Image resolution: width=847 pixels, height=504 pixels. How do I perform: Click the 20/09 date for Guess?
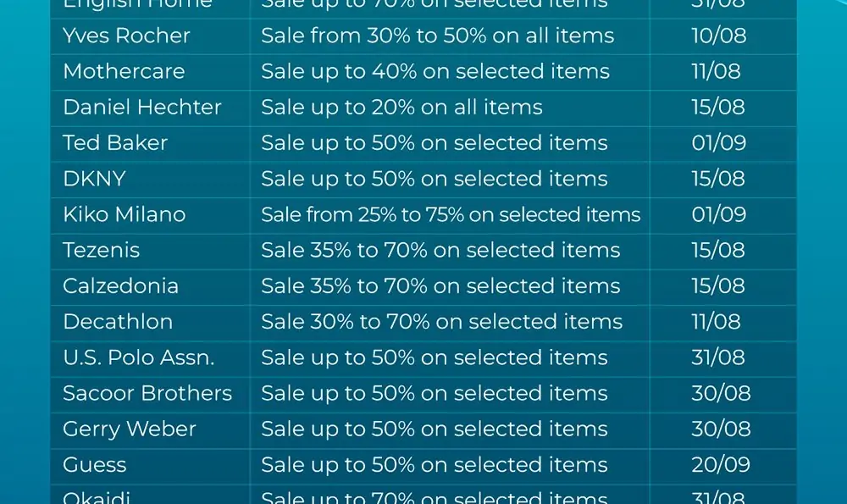[721, 464]
